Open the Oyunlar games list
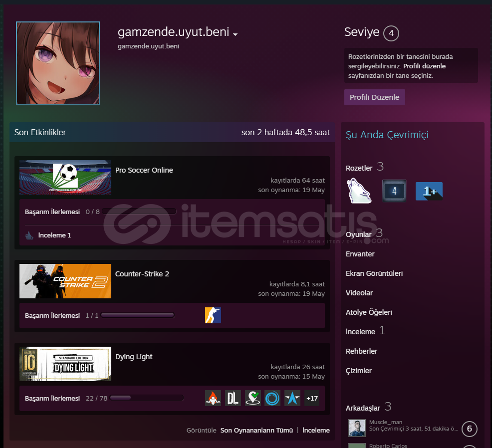 coord(358,234)
